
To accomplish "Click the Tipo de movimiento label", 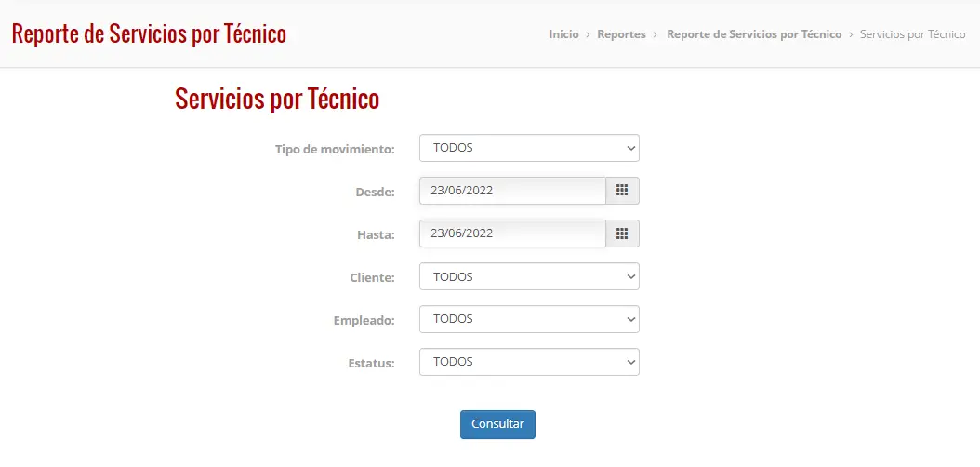I will pyautogui.click(x=335, y=150).
